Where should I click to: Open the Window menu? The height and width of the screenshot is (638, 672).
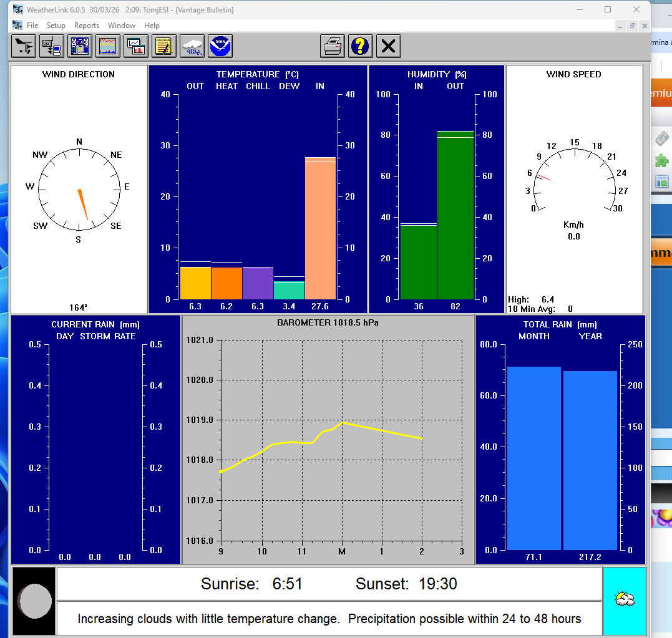122,26
